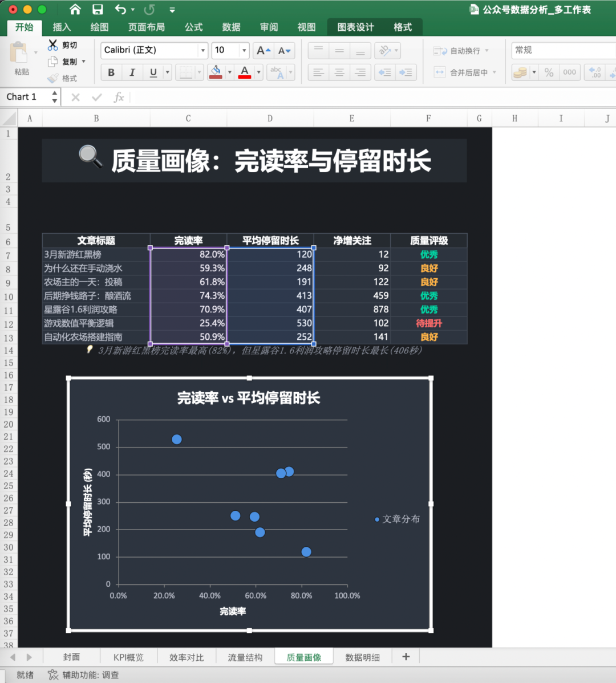Toggle underline formatting

click(x=153, y=72)
